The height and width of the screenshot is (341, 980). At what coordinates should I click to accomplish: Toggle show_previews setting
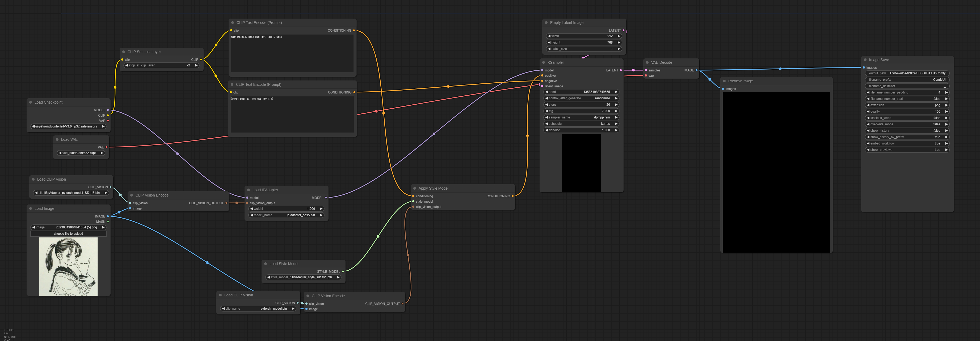pyautogui.click(x=907, y=150)
